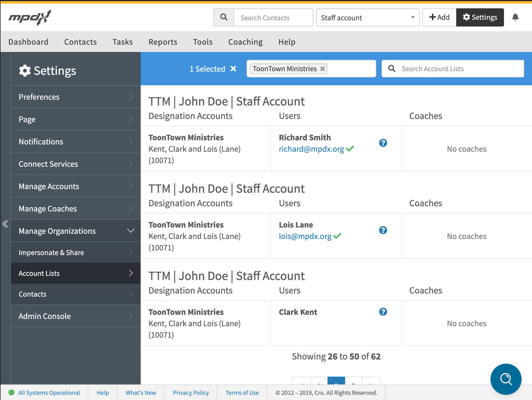Clear the 1 Selected filter with the X
532x400 pixels.
tap(233, 69)
